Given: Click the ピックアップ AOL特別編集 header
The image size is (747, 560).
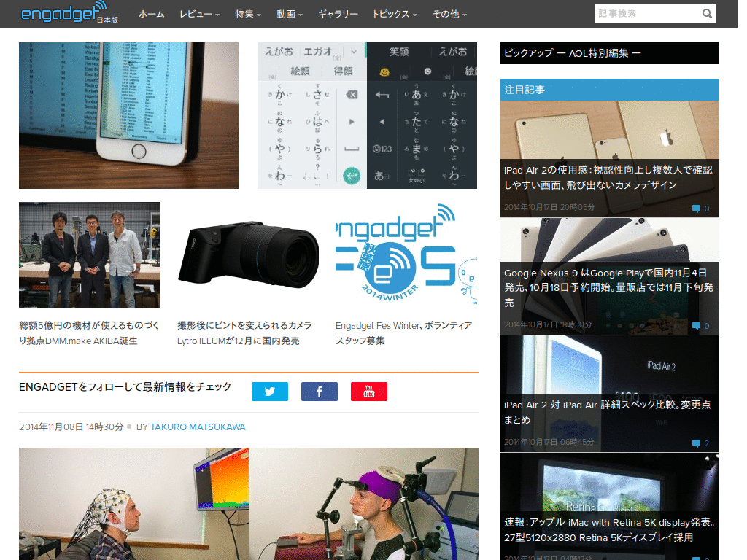Looking at the screenshot, I should click(573, 52).
